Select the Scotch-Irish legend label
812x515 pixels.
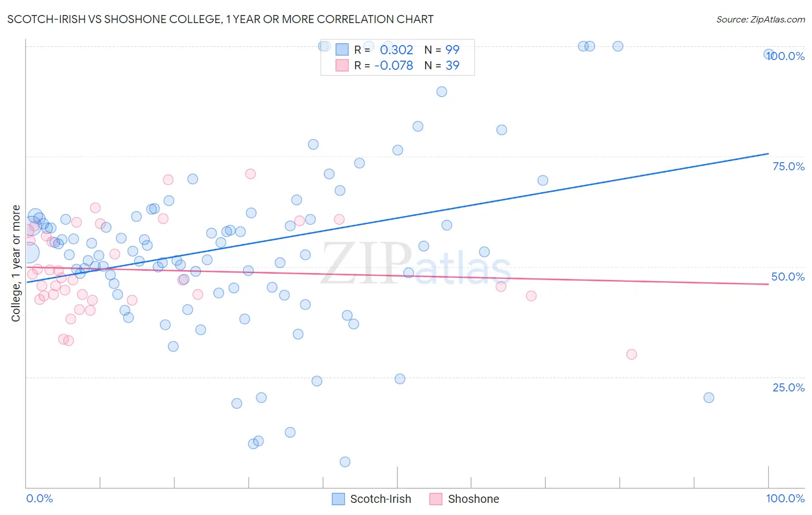coord(381,499)
